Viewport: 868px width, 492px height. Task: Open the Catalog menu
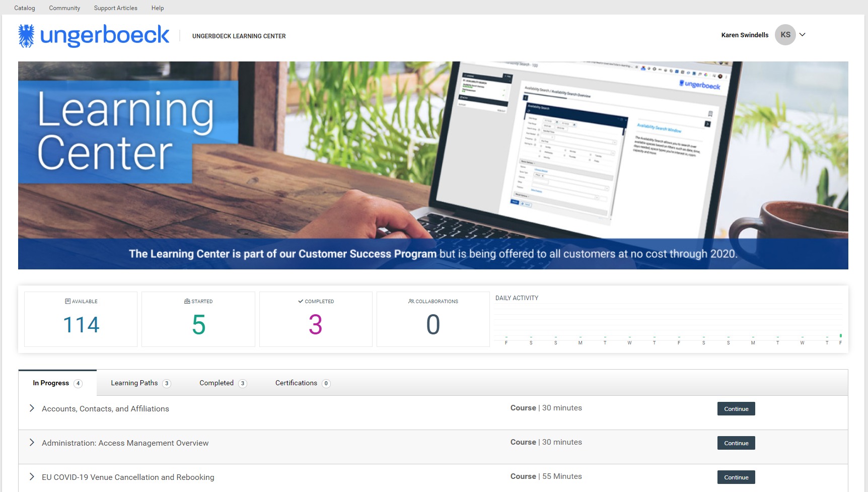click(x=25, y=8)
